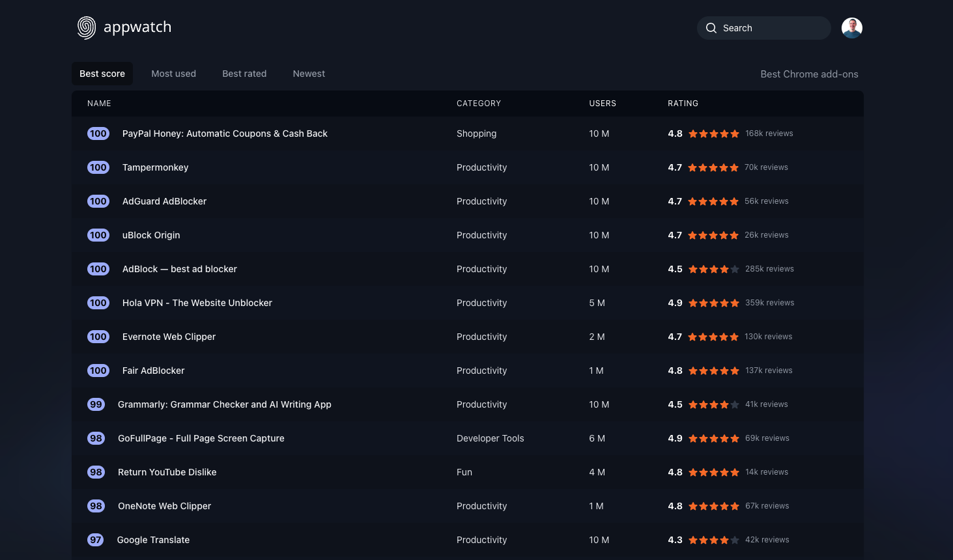953x560 pixels.
Task: Open the Evernote Web Clipper entry
Action: pyautogui.click(x=169, y=337)
